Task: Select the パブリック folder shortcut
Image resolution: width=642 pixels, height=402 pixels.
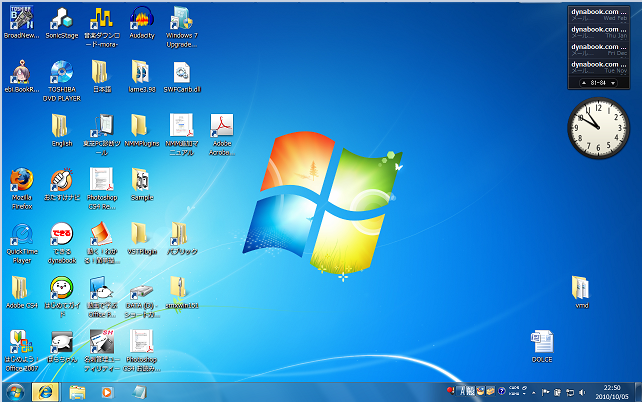Action: coord(181,239)
